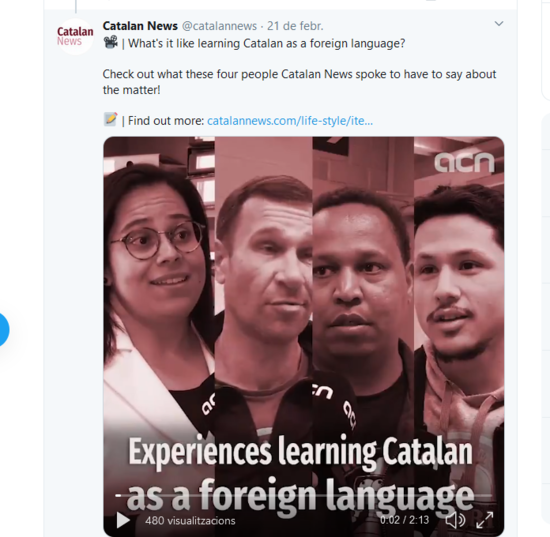Expand video to fullscreen
550x537 pixels.
(485, 520)
